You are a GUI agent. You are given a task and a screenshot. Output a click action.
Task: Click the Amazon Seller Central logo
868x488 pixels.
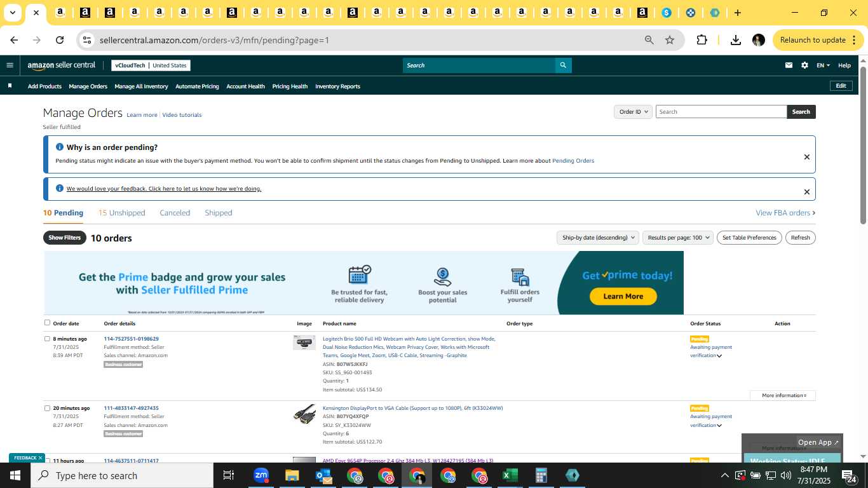pos(61,65)
